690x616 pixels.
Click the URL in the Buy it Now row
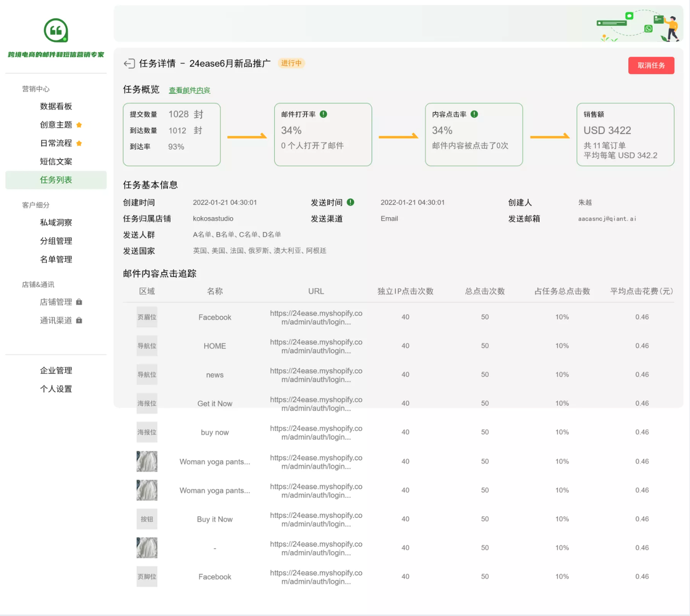(316, 520)
